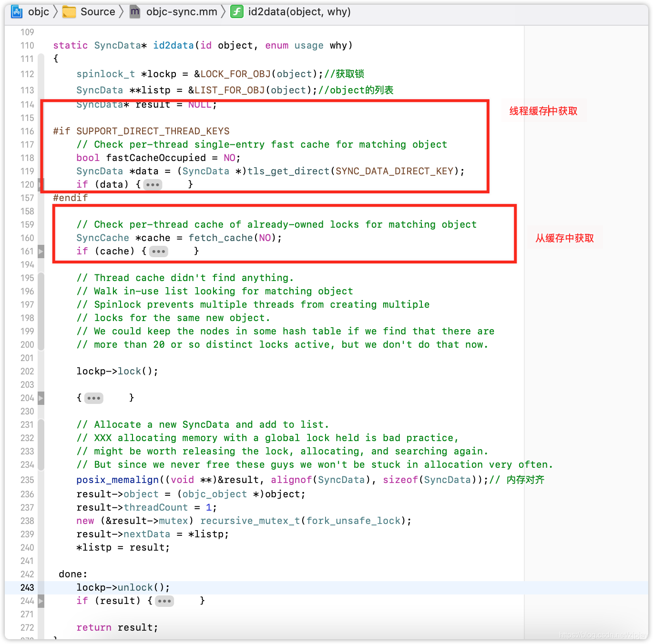Screen dimensions: 653x644
Task: Click fold arrow beside line 161
Action: (x=41, y=251)
